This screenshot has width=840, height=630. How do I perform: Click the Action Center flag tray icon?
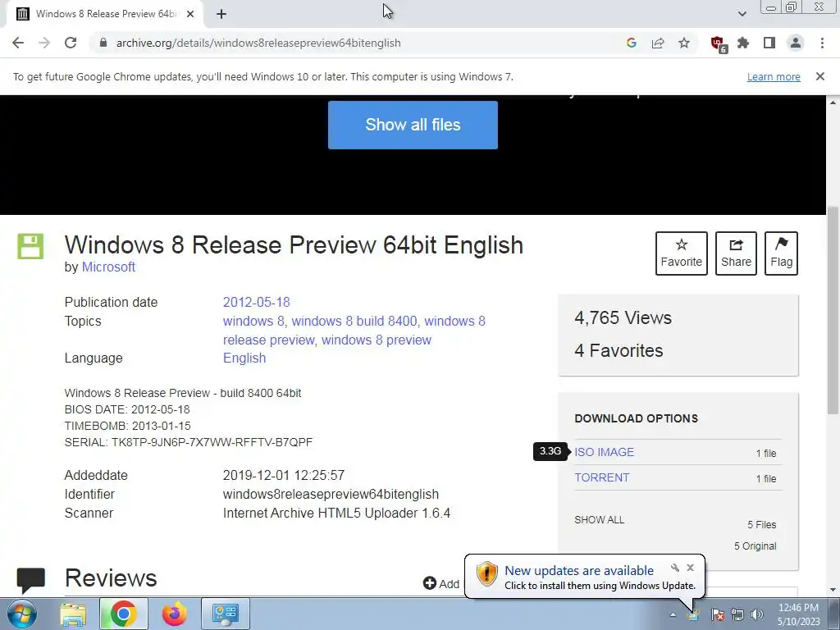click(x=718, y=614)
